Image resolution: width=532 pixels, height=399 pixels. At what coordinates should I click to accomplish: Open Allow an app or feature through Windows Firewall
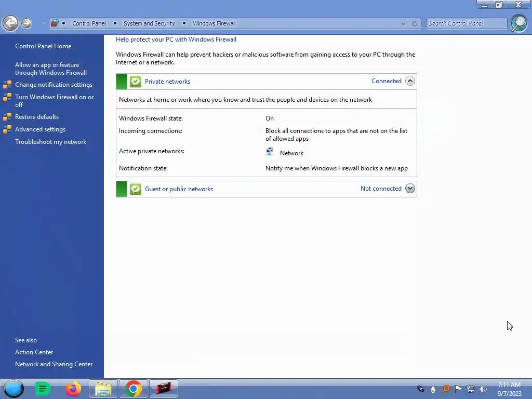coord(51,69)
